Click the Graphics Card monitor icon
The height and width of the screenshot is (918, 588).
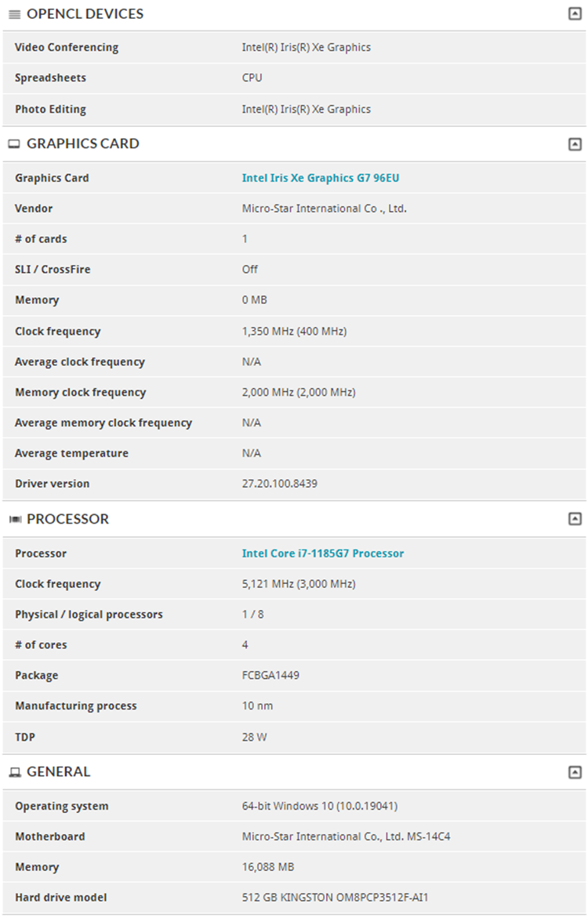tap(15, 144)
